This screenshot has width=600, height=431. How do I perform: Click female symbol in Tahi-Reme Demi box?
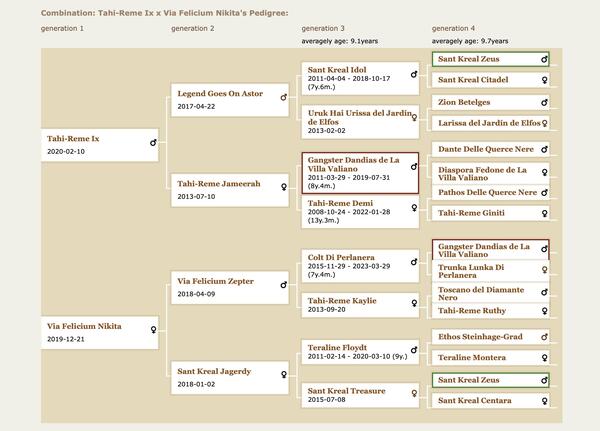[414, 210]
